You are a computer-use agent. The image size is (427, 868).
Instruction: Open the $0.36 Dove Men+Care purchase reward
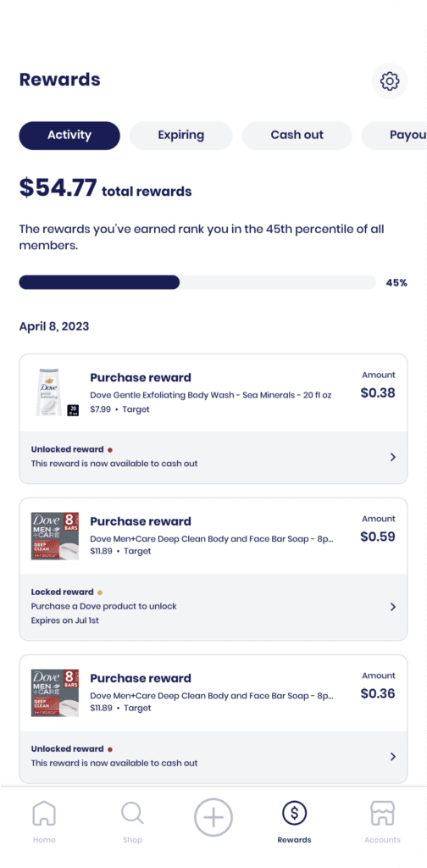(x=213, y=693)
